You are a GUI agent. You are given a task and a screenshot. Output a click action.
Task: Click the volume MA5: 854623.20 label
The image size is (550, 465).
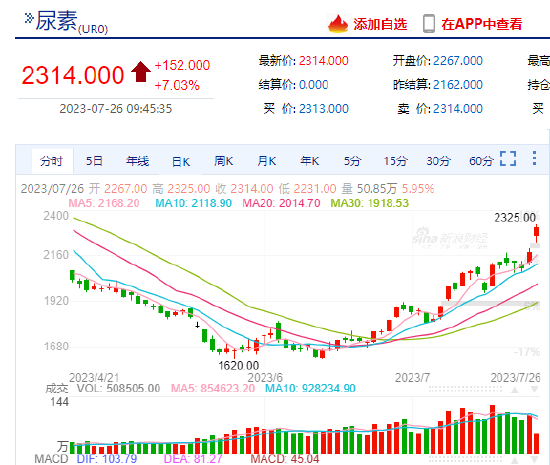pyautogui.click(x=213, y=388)
